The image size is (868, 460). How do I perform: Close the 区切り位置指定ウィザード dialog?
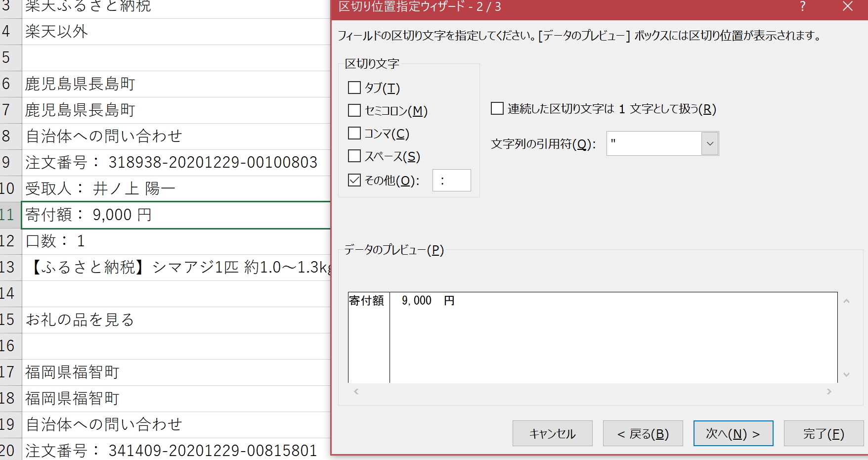(x=847, y=7)
